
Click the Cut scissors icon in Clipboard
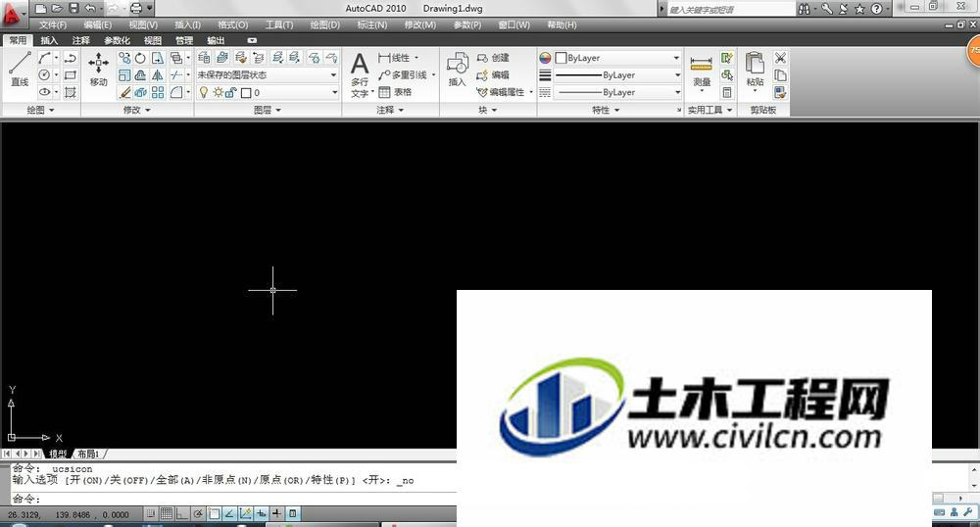point(780,58)
